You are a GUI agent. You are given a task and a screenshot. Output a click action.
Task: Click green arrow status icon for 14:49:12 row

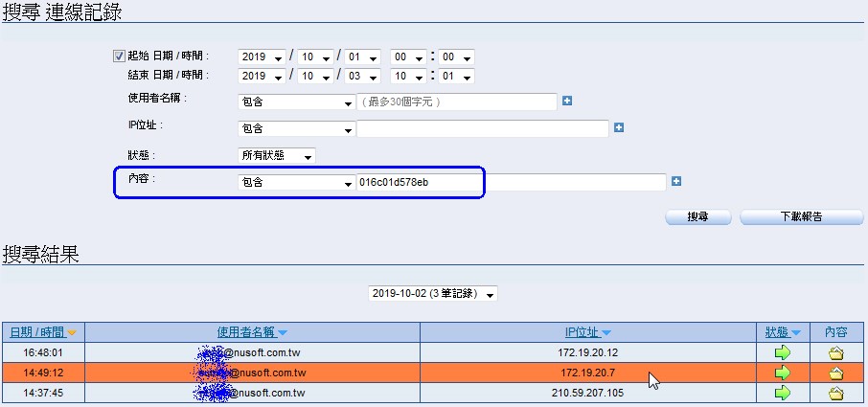[783, 373]
